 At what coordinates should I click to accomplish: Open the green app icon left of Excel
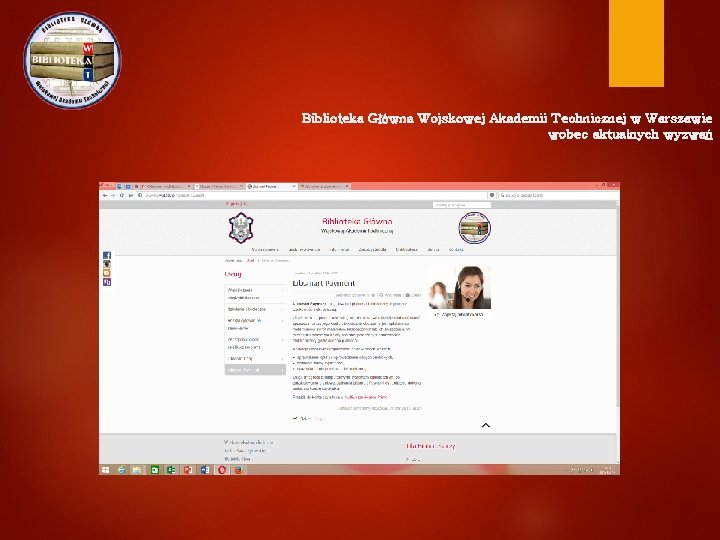pos(155,470)
